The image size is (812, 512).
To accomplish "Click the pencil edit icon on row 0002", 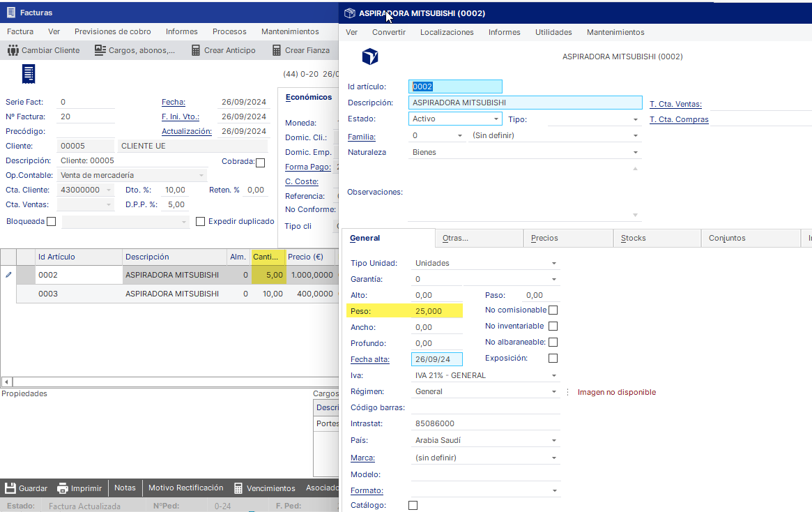I will pyautogui.click(x=8, y=275).
